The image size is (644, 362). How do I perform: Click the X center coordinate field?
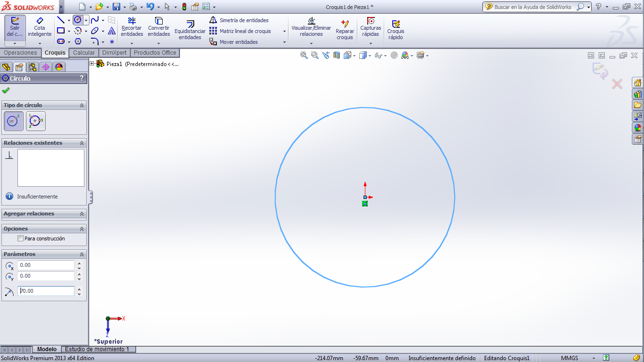pyautogui.click(x=46, y=265)
